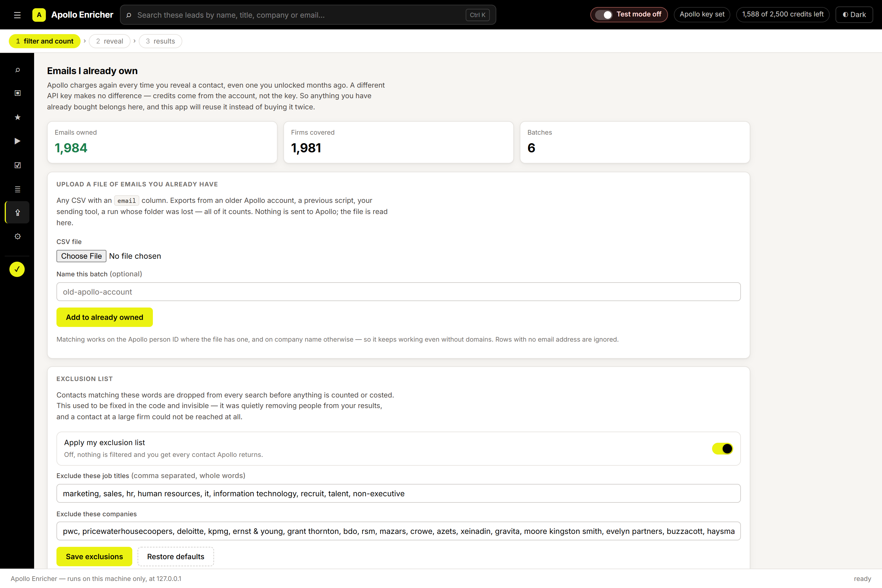The width and height of the screenshot is (882, 588).
Task: Open the square panel icon in sidebar
Action: (x=17, y=93)
